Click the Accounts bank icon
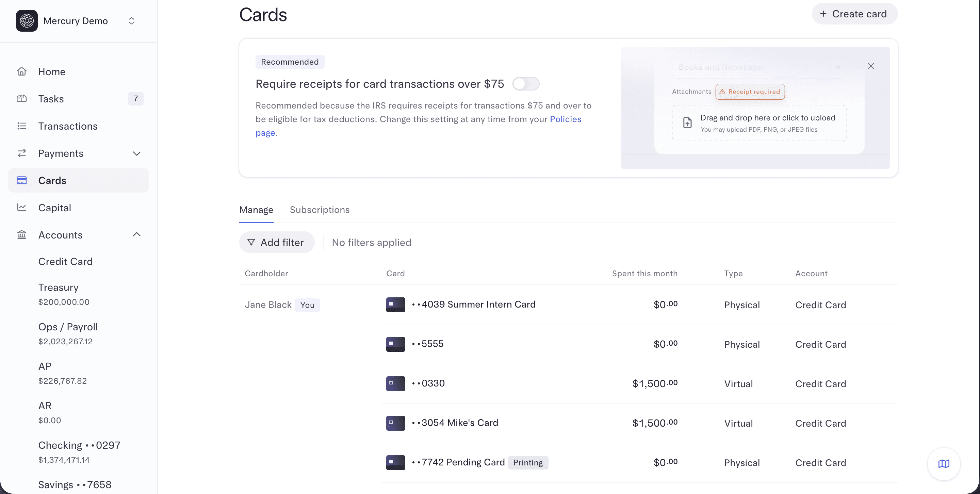Image resolution: width=980 pixels, height=494 pixels. 22,235
